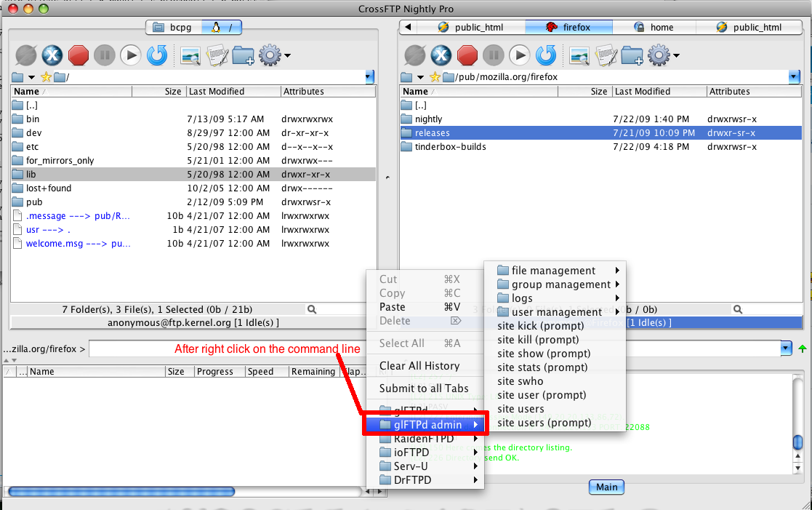812x510 pixels.
Task: Expand the file management submenu
Action: (x=555, y=271)
